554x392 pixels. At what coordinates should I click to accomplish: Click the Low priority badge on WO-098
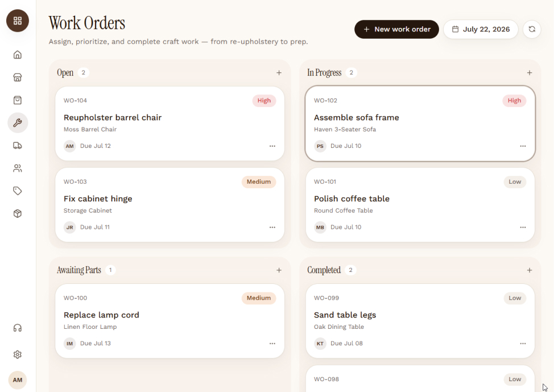(x=515, y=379)
